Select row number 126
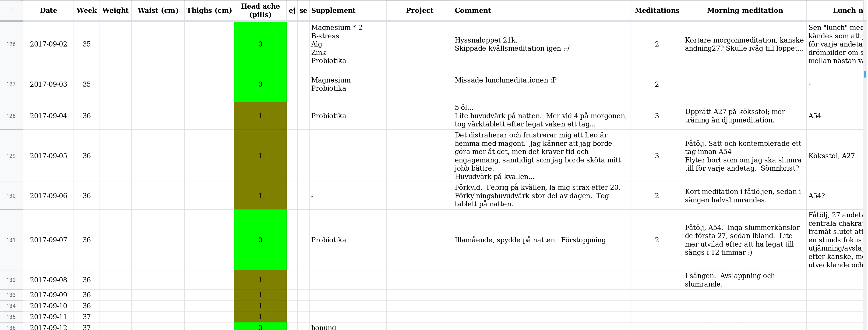The height and width of the screenshot is (330, 868). pos(11,44)
